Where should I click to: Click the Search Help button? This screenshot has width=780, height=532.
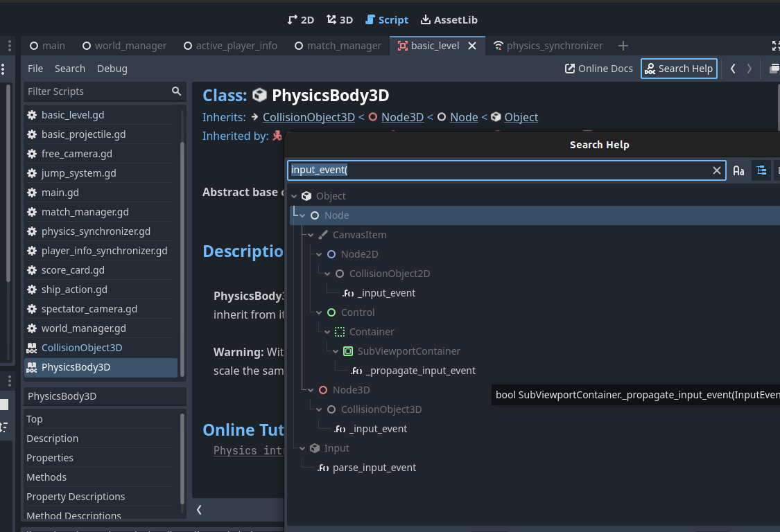coord(679,69)
